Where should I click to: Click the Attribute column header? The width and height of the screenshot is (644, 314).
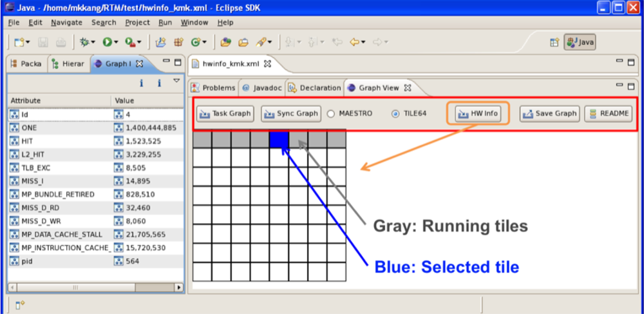click(59, 101)
